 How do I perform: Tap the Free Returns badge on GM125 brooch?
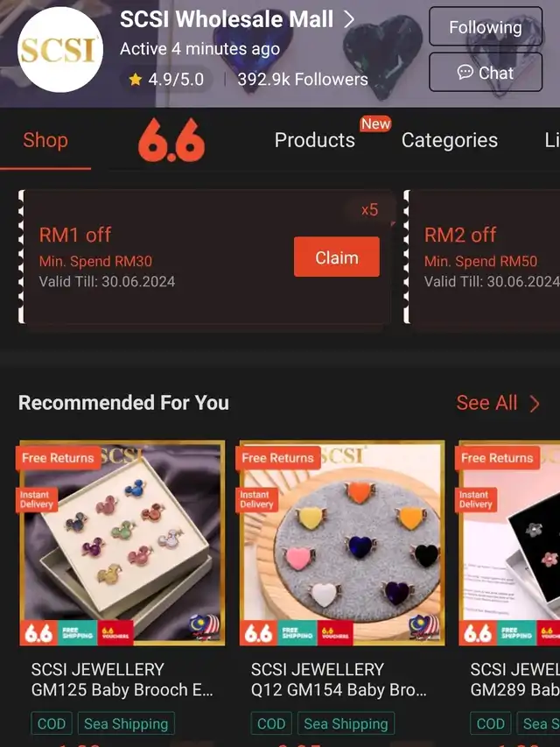58,458
